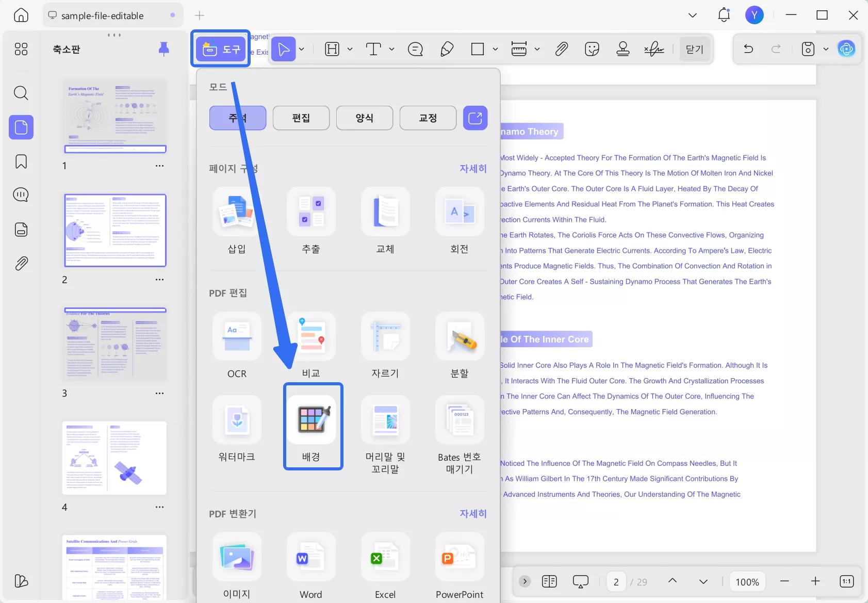Expand the text tool dropdown arrow
The image size is (868, 603).
click(391, 49)
